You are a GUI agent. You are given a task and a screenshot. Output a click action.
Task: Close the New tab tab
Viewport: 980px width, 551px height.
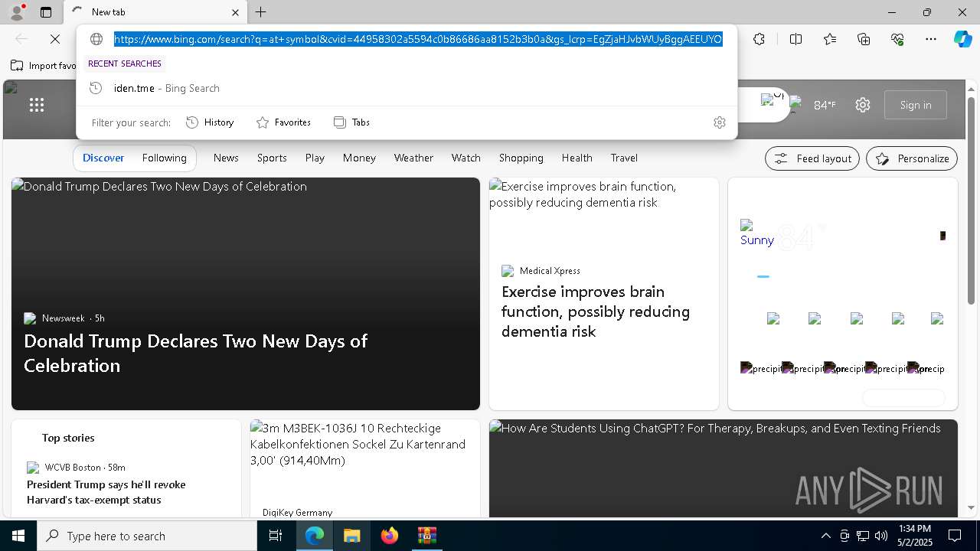coord(235,12)
